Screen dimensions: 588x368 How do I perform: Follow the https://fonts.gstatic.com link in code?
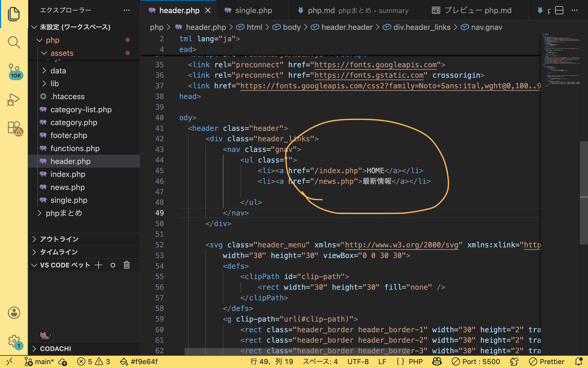[x=369, y=75]
